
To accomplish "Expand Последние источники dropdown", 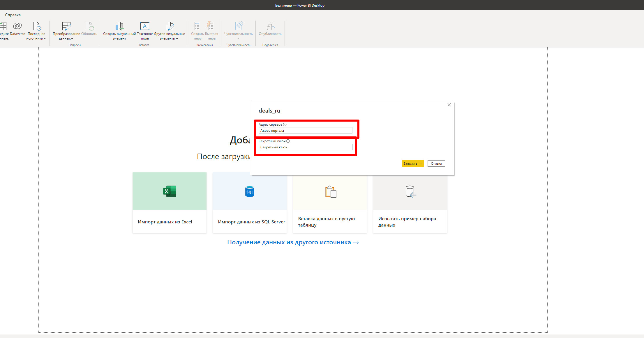I will point(45,39).
